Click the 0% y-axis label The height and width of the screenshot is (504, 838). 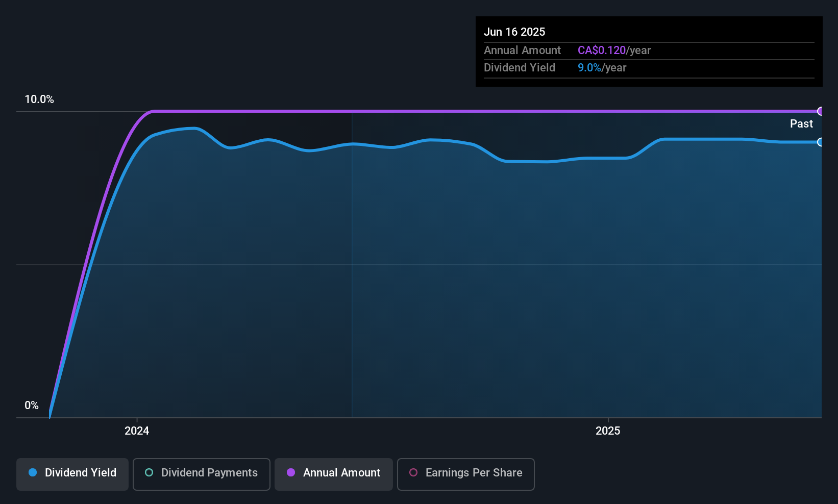coord(32,405)
